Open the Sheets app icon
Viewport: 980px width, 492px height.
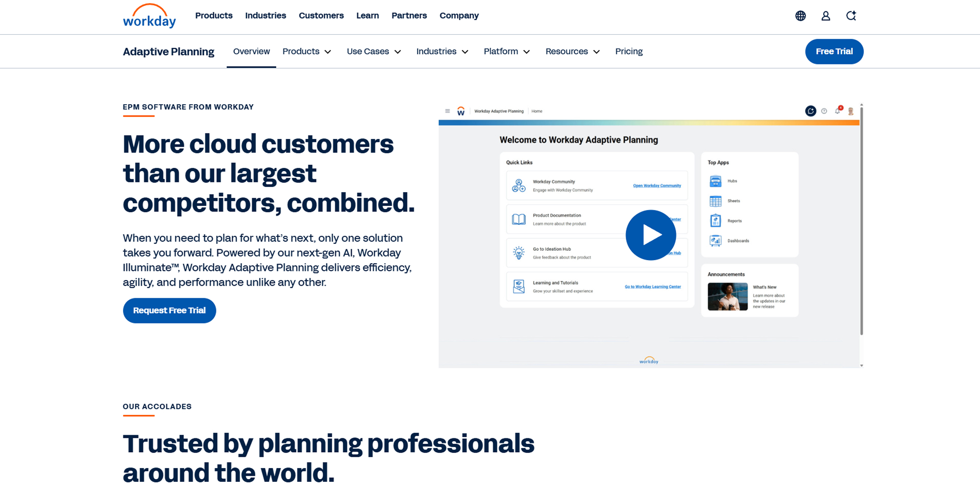coord(716,201)
